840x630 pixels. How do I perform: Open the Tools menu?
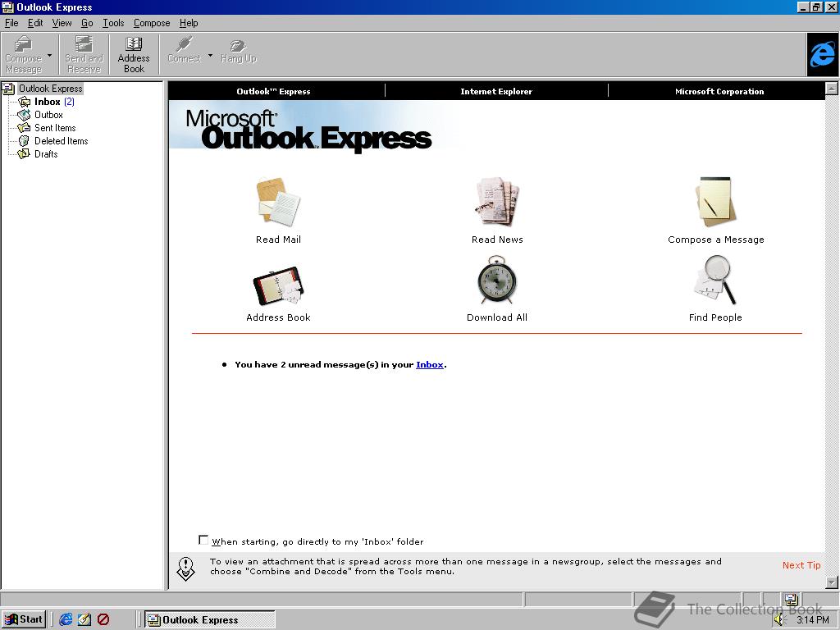pyautogui.click(x=113, y=23)
